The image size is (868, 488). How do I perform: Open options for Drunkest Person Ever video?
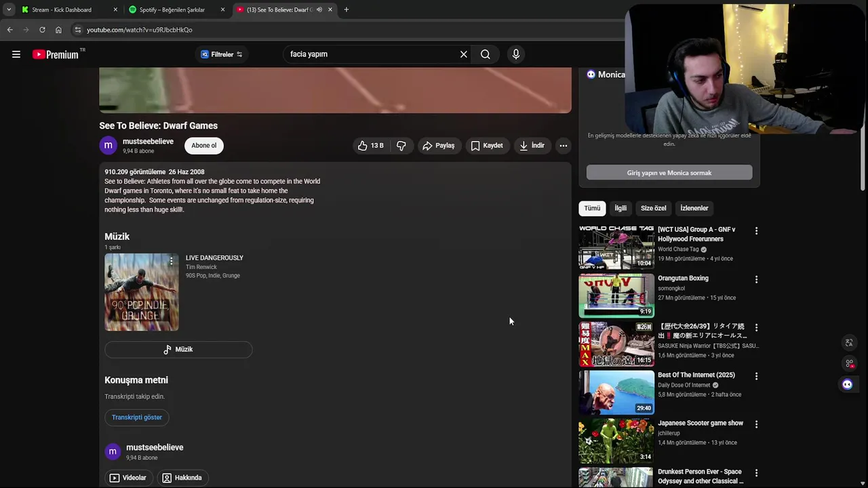[x=756, y=473]
